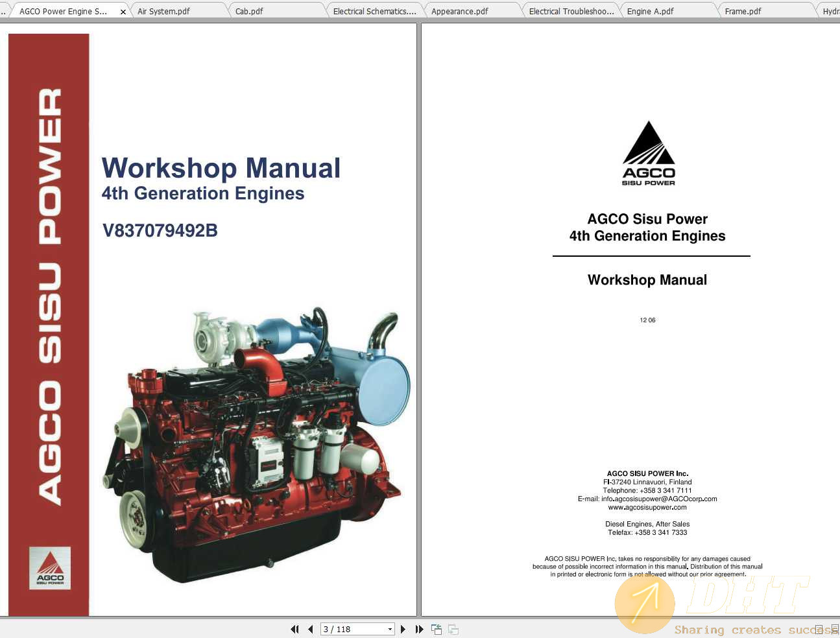Screen dimensions: 840x638
Task: Click 'Telefax: +358 3 341 7333' text
Action: pos(647,532)
